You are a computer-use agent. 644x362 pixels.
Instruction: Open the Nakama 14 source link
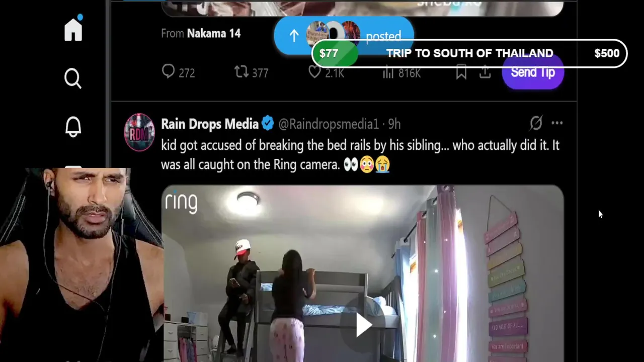pos(213,34)
